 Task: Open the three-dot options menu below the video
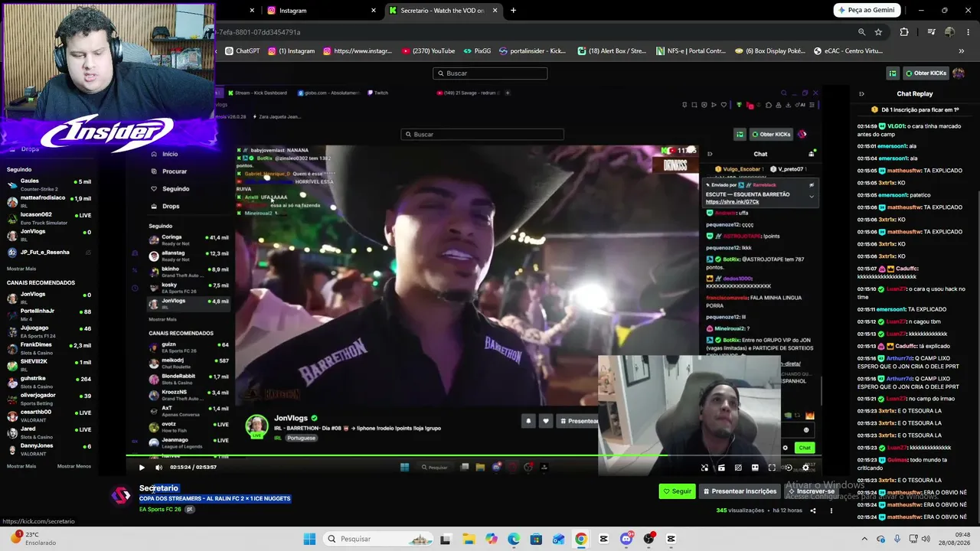click(x=831, y=510)
